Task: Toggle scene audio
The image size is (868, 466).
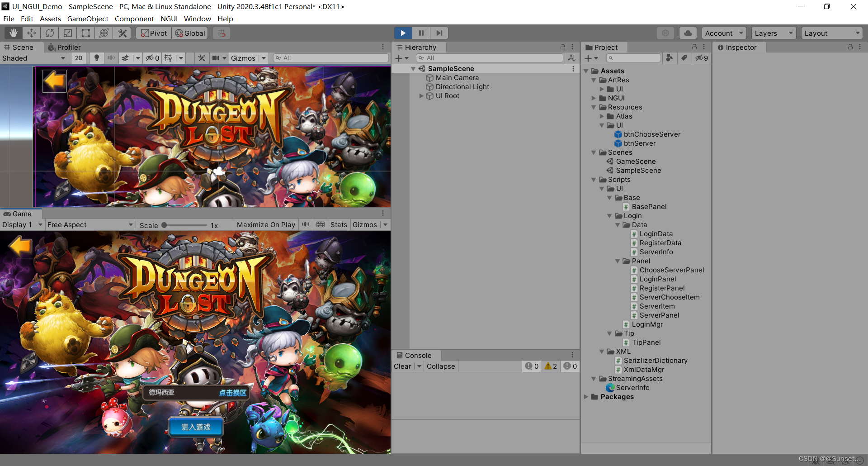Action: [111, 58]
